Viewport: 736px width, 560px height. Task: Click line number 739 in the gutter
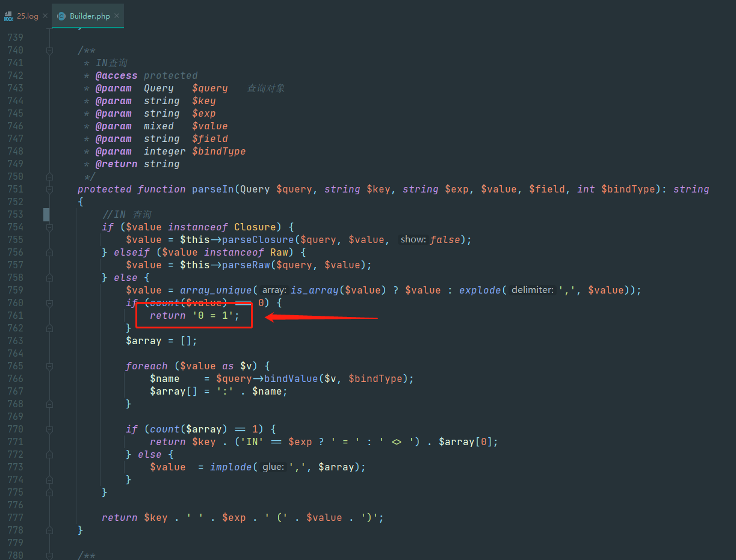[15, 38]
